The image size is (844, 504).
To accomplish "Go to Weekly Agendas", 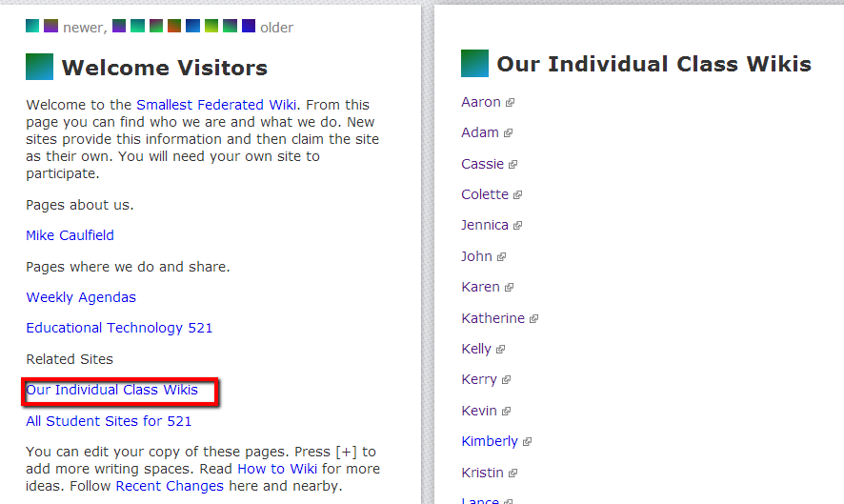I will point(81,297).
